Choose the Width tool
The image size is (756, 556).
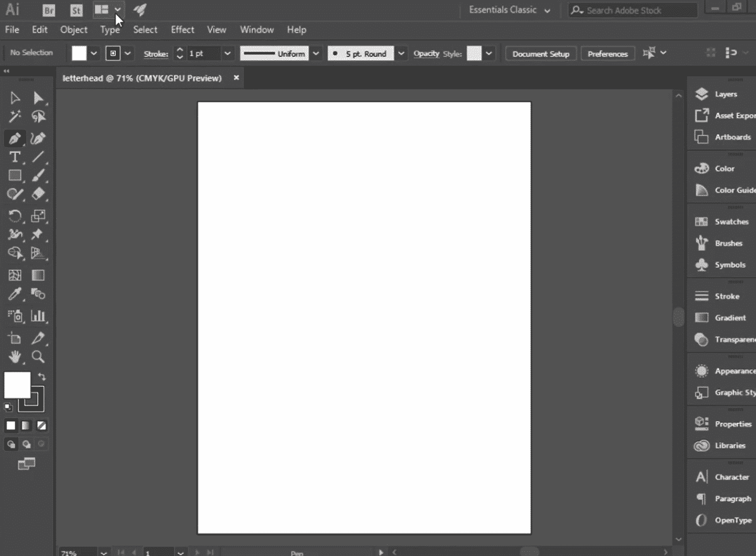click(x=15, y=235)
